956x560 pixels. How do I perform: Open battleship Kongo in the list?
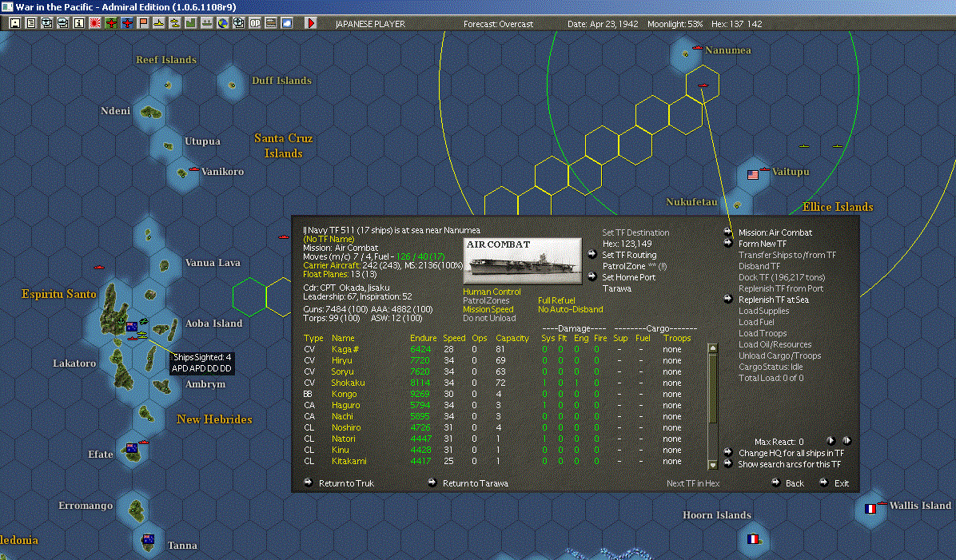coord(344,395)
